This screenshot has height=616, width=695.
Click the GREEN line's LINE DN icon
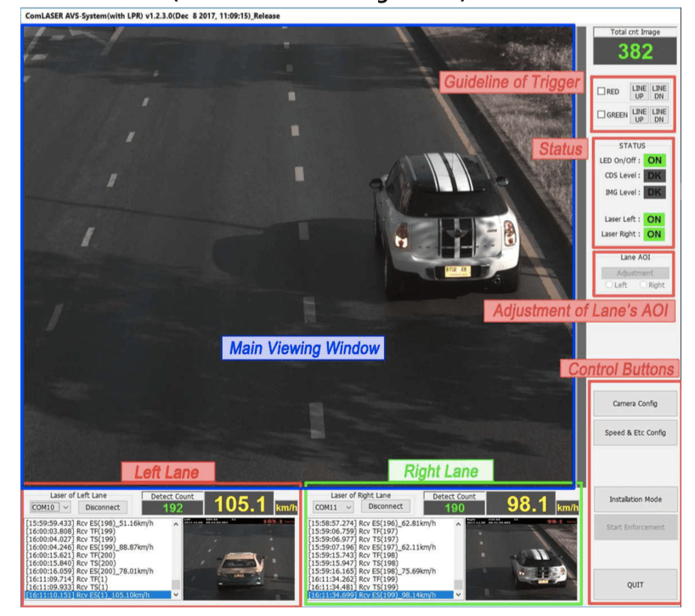pos(659,114)
